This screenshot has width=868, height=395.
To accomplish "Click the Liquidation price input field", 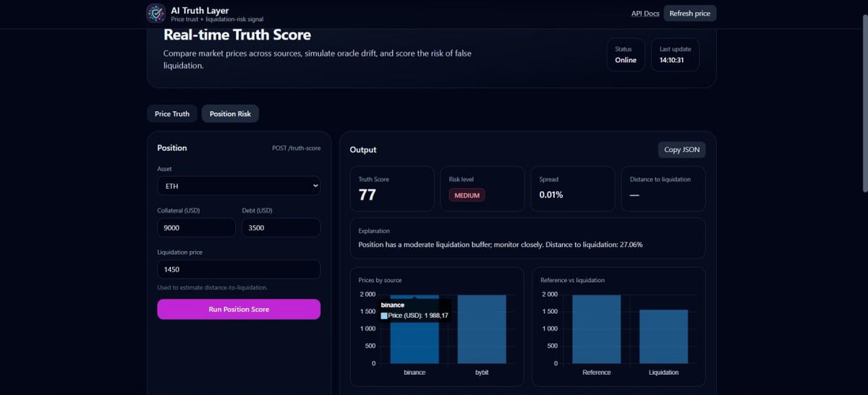I will coord(239,269).
